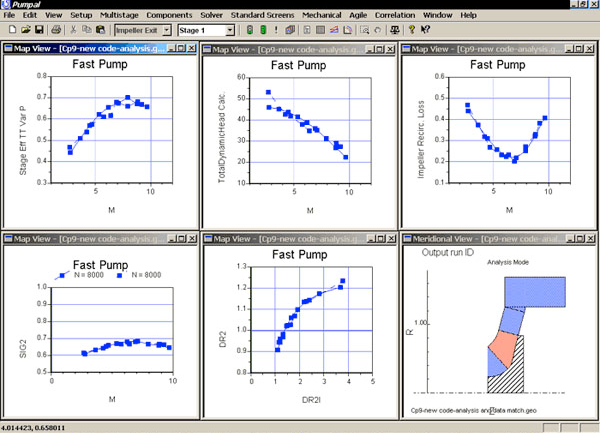Open the Correlation menu
The width and height of the screenshot is (600, 433).
(395, 15)
